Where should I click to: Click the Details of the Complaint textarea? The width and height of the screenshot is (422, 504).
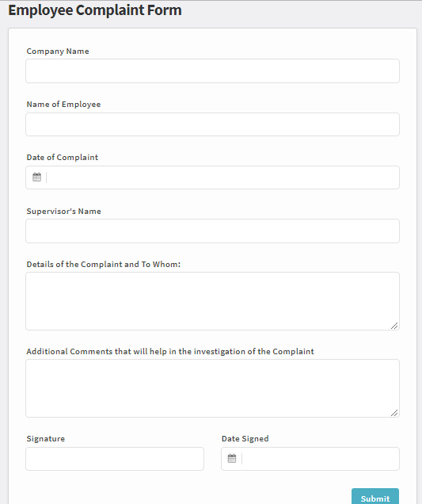coord(213,301)
